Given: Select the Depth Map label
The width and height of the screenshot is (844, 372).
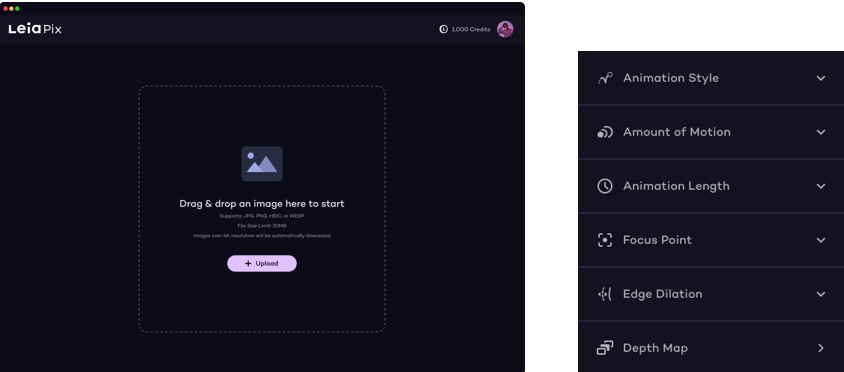Looking at the screenshot, I should point(655,348).
